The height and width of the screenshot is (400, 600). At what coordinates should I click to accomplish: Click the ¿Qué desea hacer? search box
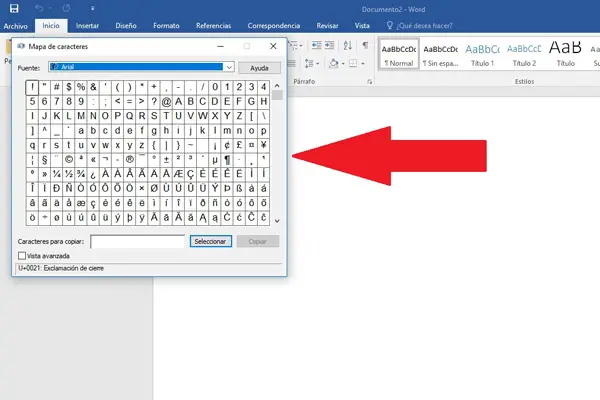pos(424,26)
